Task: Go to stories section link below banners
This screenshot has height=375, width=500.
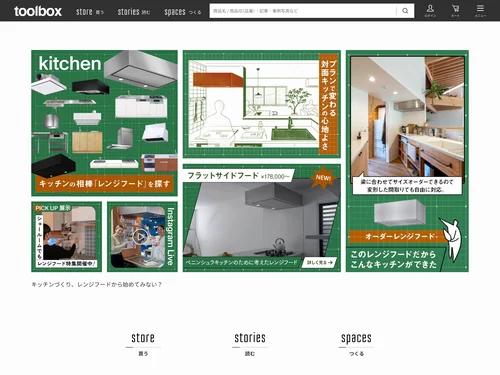Action: 250,344
